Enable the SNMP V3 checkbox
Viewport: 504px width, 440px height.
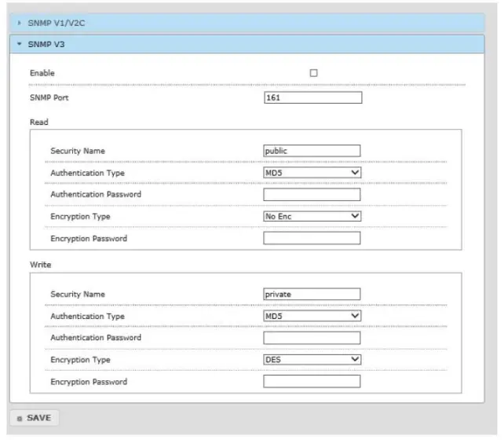pos(314,73)
